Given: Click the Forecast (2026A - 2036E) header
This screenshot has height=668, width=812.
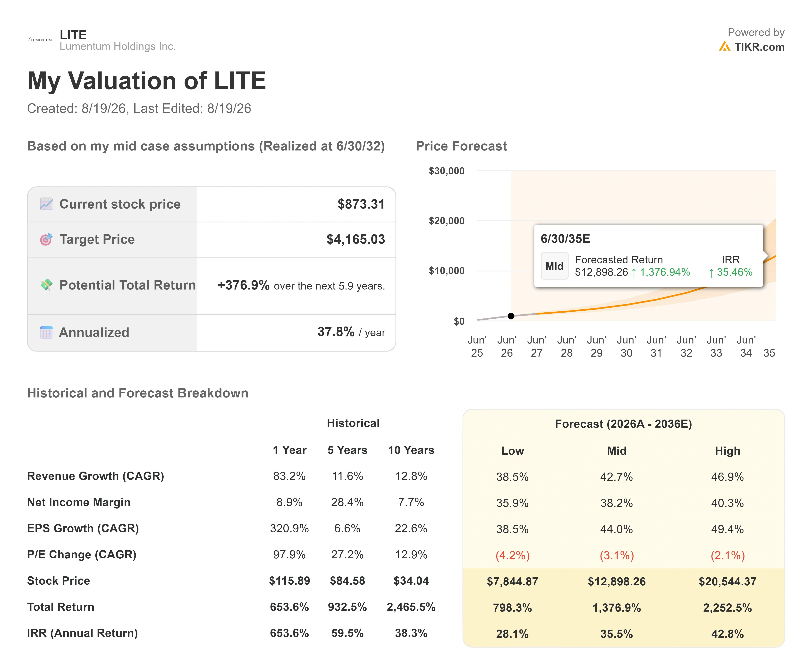Looking at the screenshot, I should [x=623, y=424].
